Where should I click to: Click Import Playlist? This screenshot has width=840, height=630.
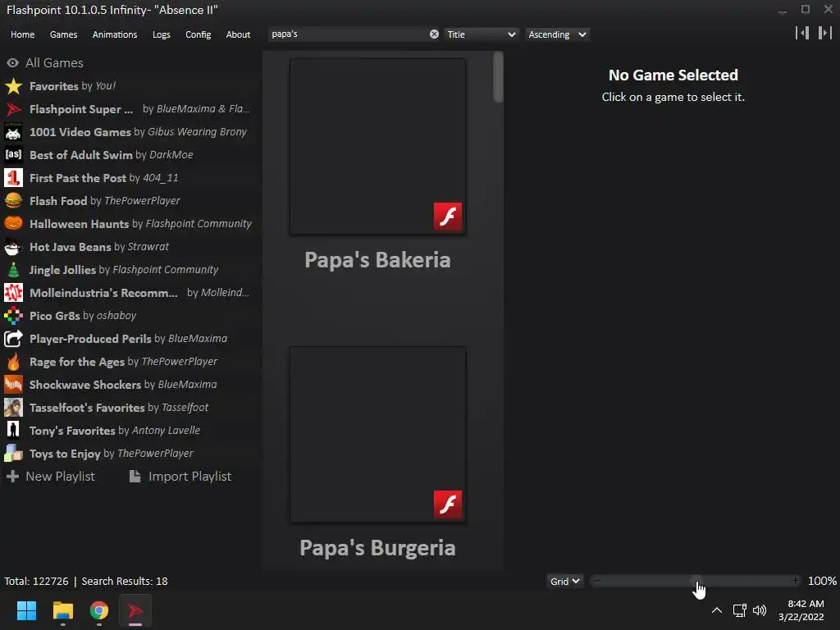(180, 477)
